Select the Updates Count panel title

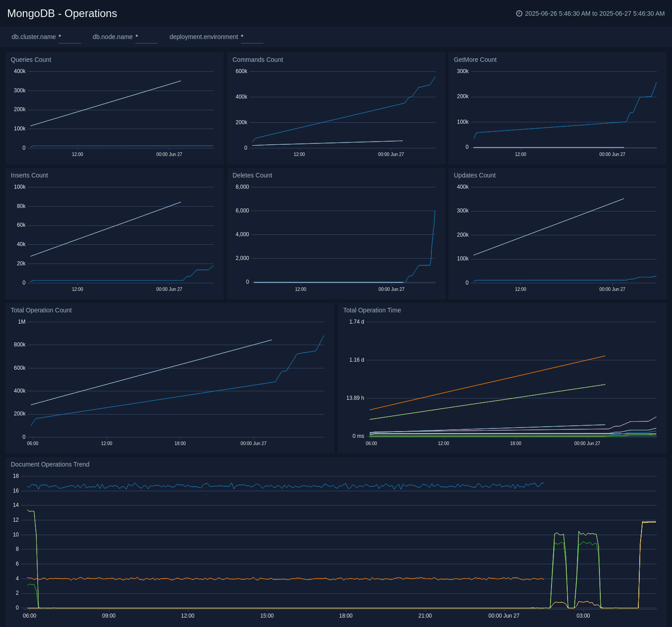coord(475,175)
